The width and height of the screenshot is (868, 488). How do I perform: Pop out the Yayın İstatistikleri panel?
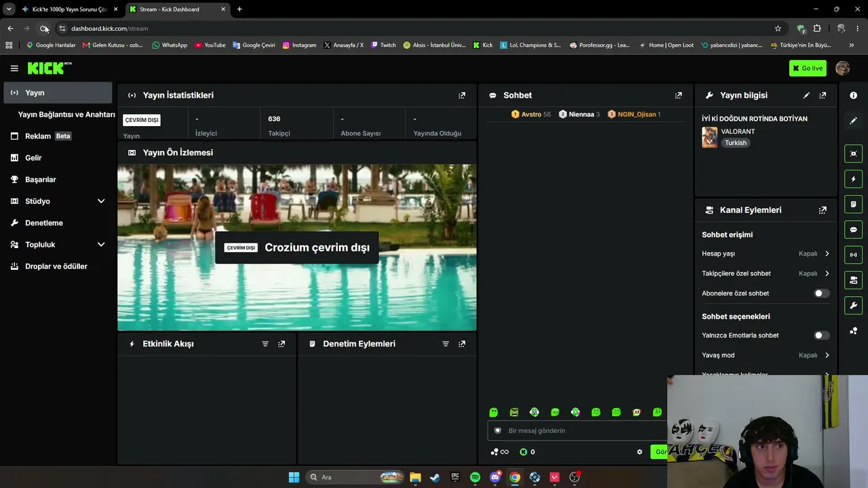click(x=462, y=96)
